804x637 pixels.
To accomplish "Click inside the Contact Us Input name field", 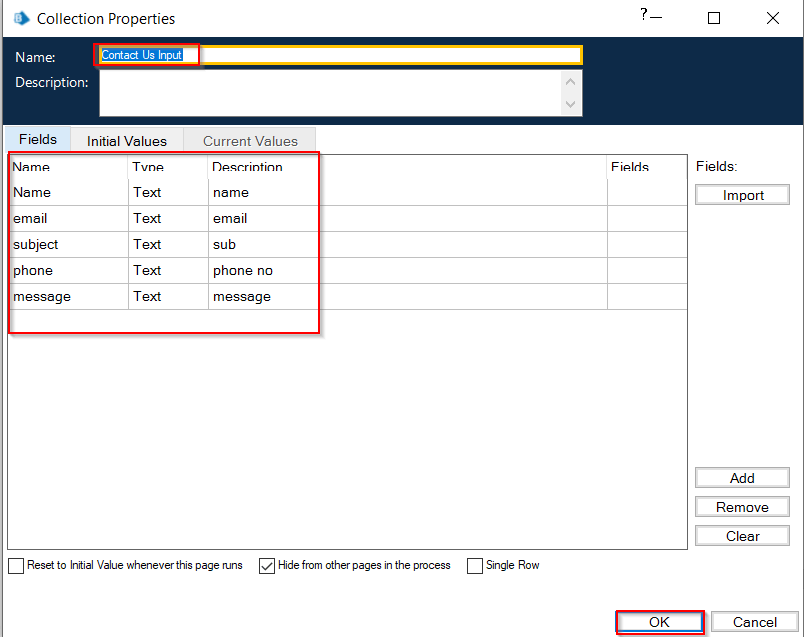I will coord(340,55).
